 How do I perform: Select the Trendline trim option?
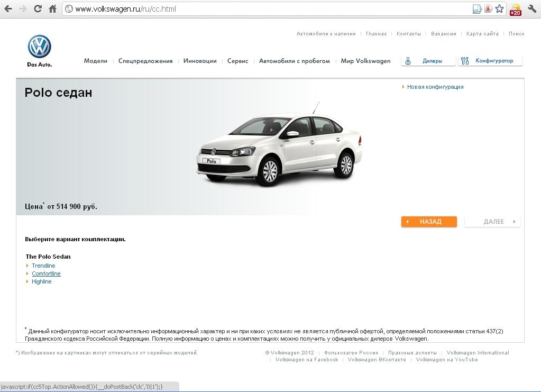pyautogui.click(x=43, y=266)
